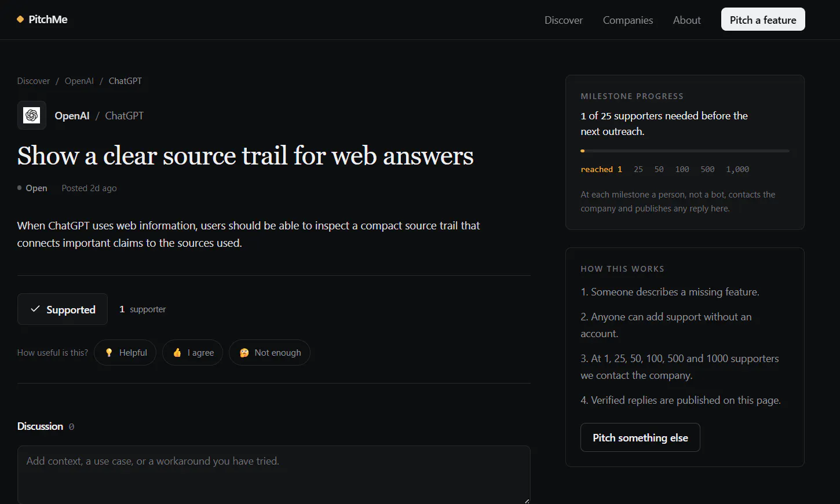Open the About nav item
Viewport: 840px width, 504px height.
(x=687, y=20)
